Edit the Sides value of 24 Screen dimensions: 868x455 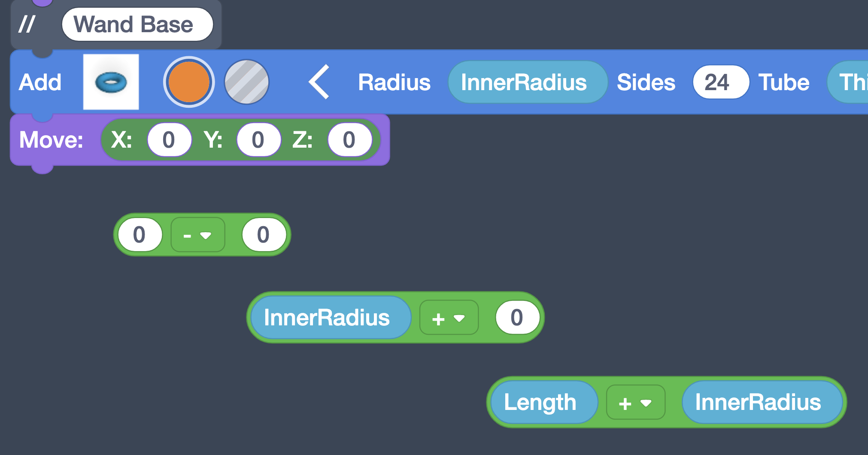click(720, 82)
